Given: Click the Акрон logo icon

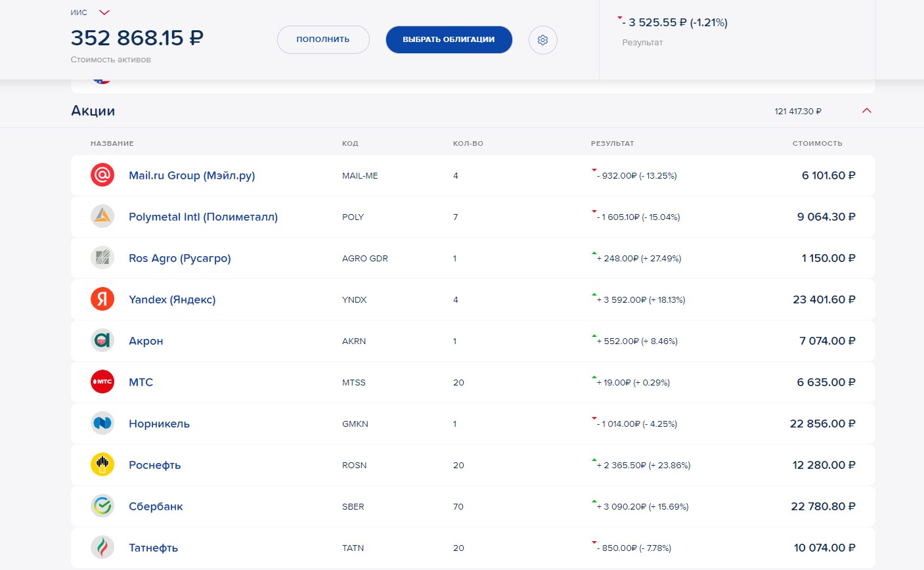Looking at the screenshot, I should (102, 341).
